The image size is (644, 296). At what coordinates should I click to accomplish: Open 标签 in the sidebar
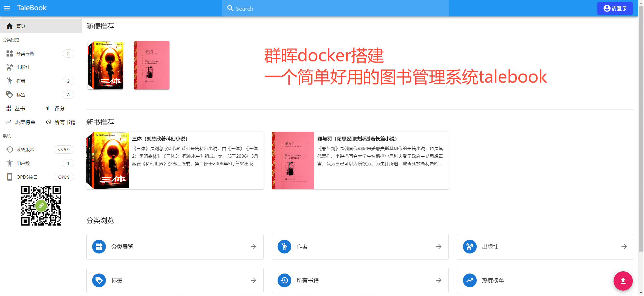click(x=41, y=95)
